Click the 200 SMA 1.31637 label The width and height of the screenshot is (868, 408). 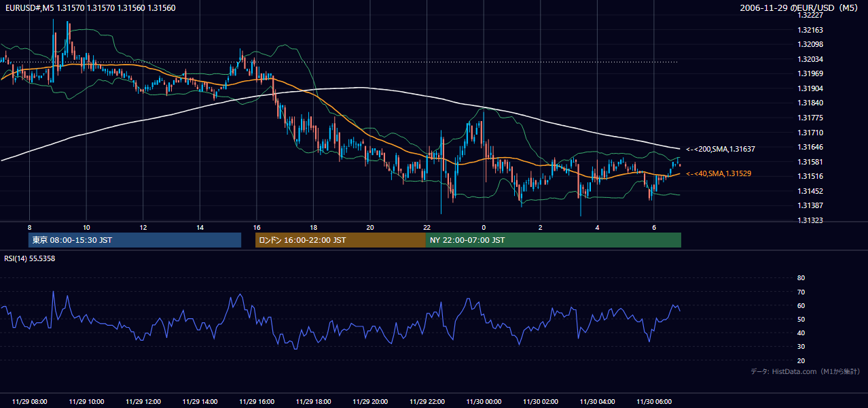click(720, 149)
